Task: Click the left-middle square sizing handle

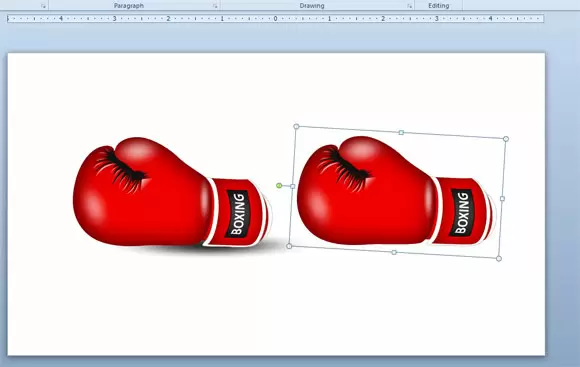Action: tap(293, 186)
